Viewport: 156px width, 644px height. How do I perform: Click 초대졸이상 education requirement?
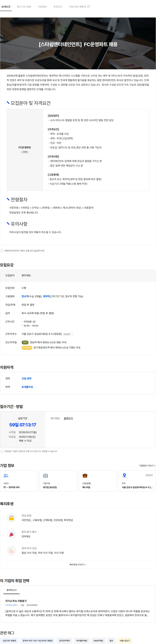[27, 387]
